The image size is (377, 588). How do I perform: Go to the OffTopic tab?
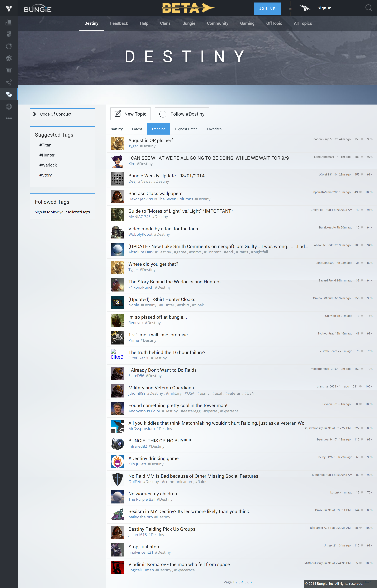(274, 23)
